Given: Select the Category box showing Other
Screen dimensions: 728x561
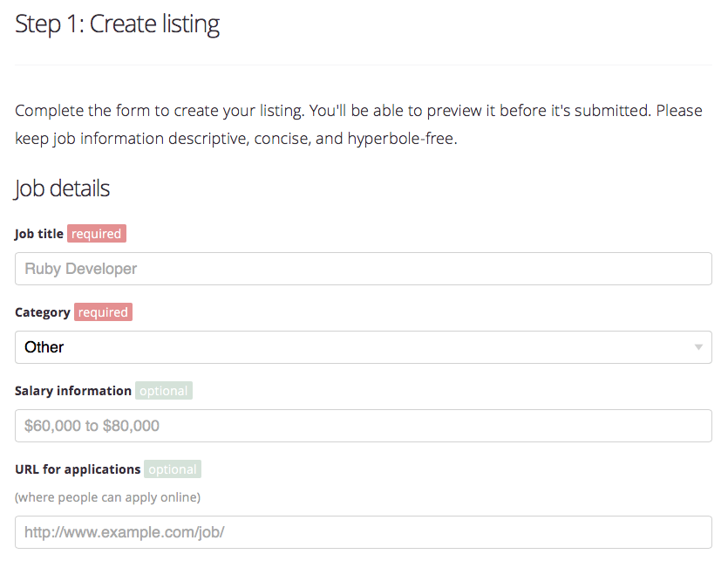Looking at the screenshot, I should (x=349, y=347).
